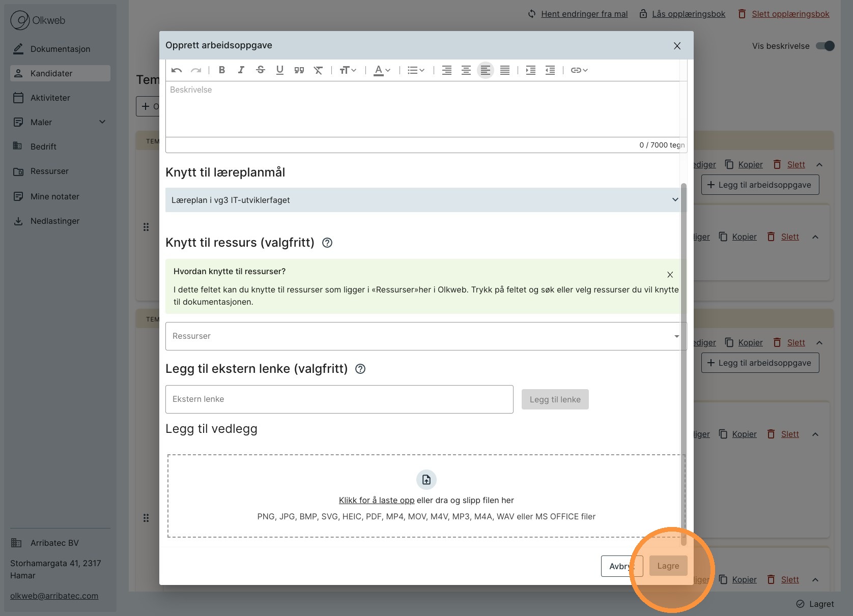This screenshot has width=853, height=616.
Task: Clear text formatting in editor
Action: tap(318, 70)
